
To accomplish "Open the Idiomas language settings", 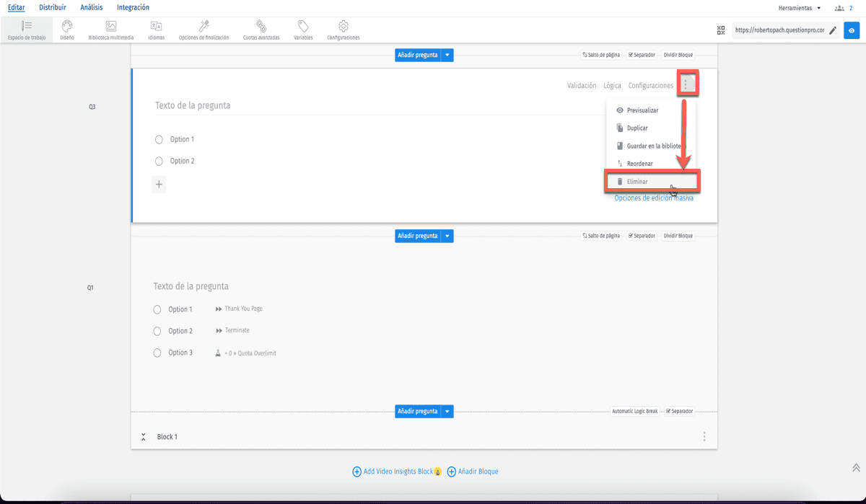I will click(156, 30).
